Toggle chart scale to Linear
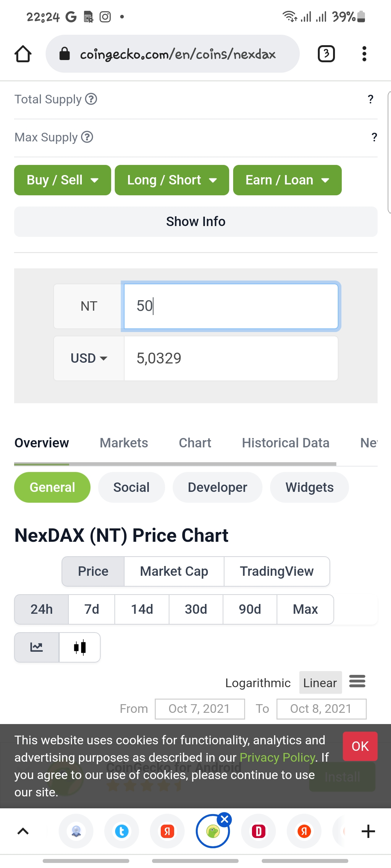 [320, 683]
